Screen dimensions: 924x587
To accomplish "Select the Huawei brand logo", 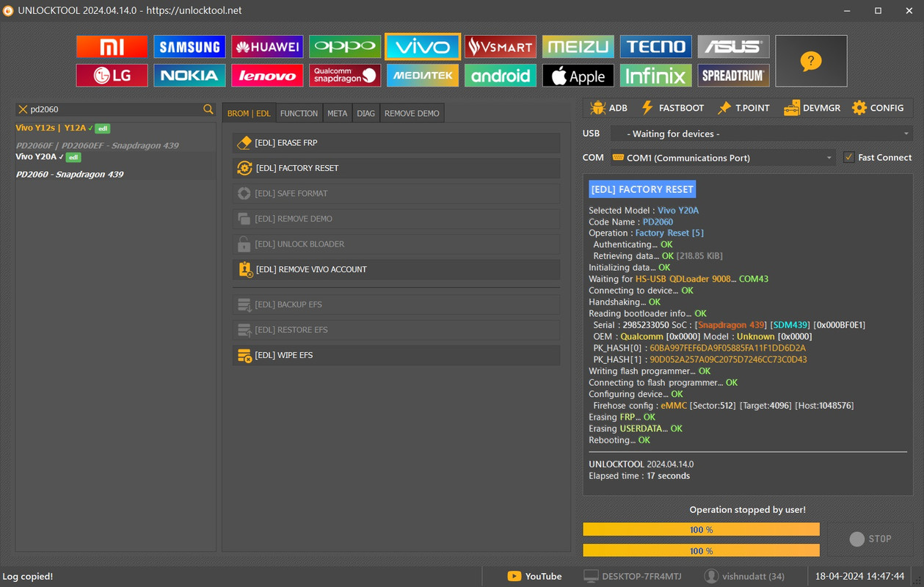I will 267,47.
